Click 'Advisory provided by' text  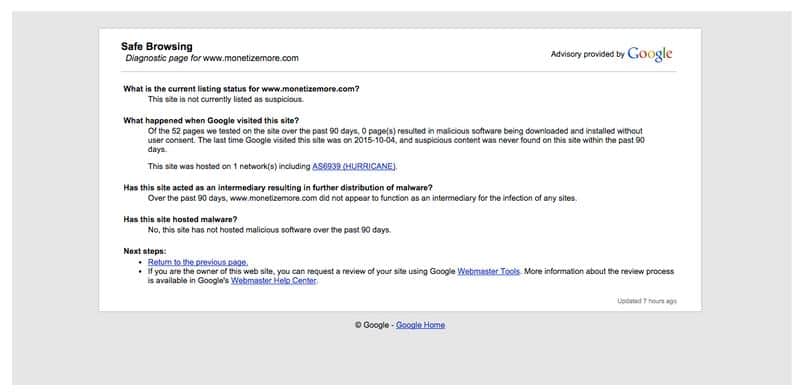587,54
